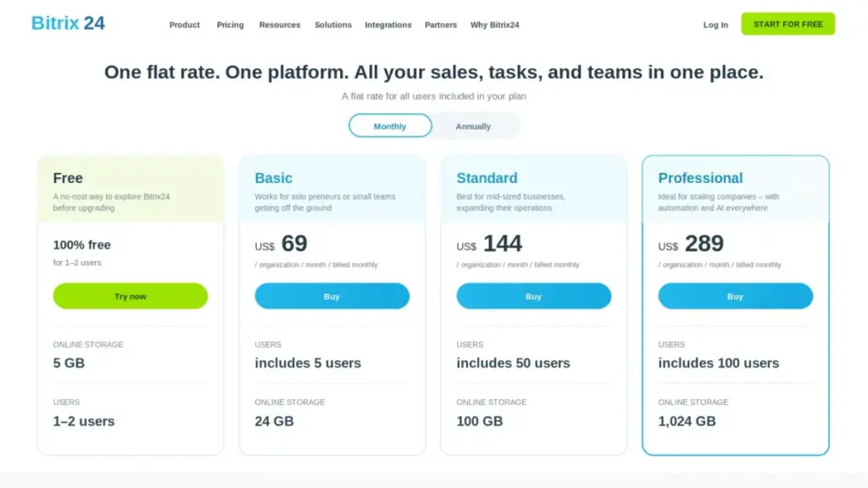
Task: Click Professional plan billing period note
Action: (x=719, y=265)
